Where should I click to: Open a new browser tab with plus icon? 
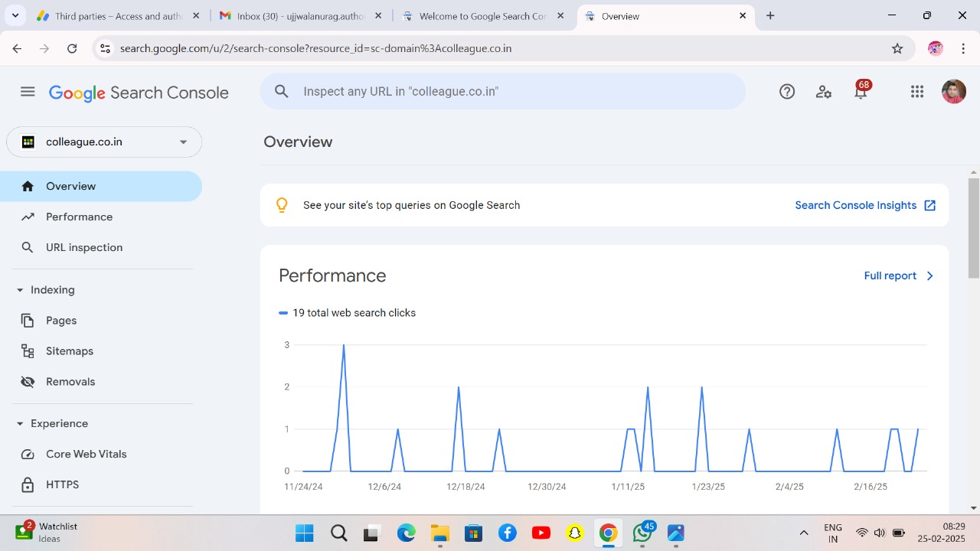tap(770, 15)
